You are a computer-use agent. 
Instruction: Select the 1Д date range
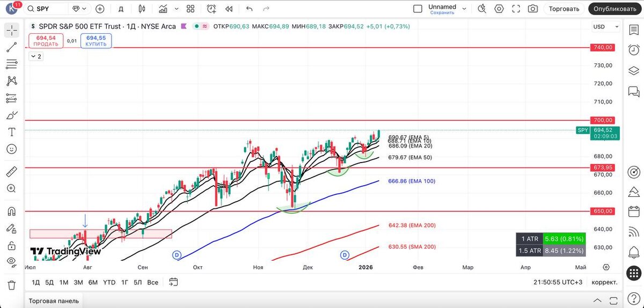click(35, 282)
